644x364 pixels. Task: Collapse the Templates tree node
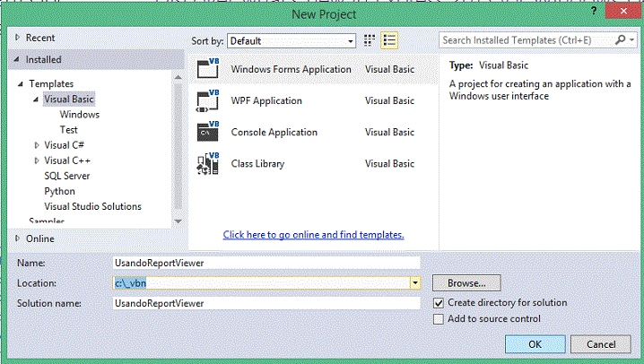[x=20, y=84]
